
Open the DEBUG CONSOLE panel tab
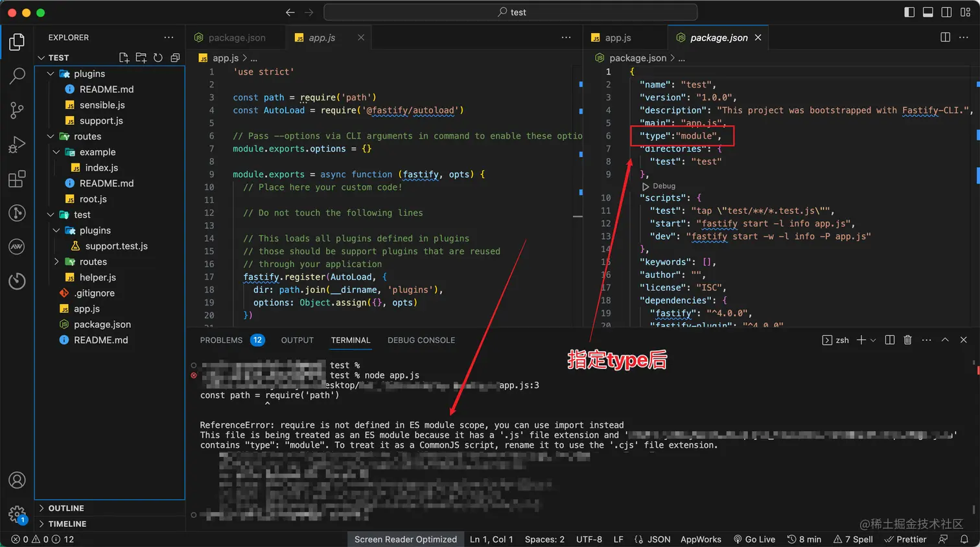421,340
